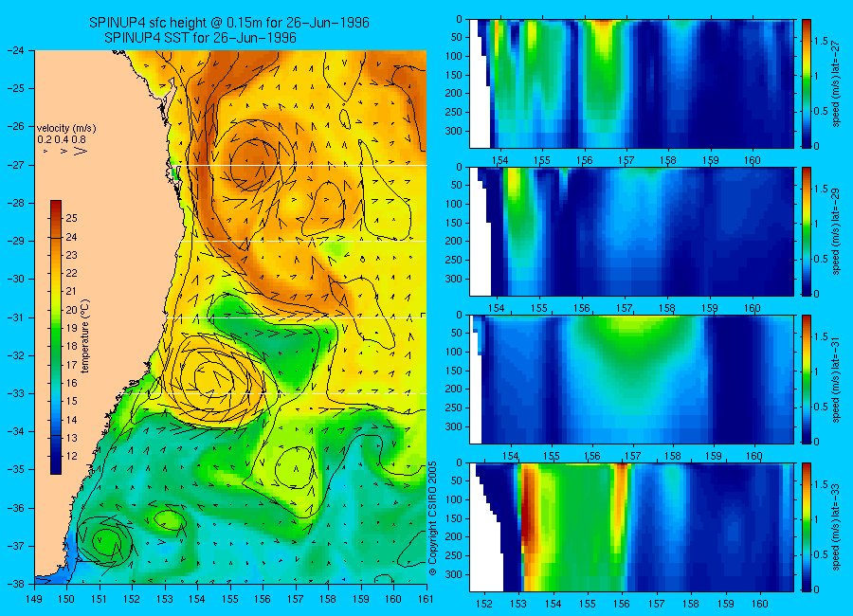
Task: Click the strong red current core in lat=-33 section
Action: click(x=529, y=512)
